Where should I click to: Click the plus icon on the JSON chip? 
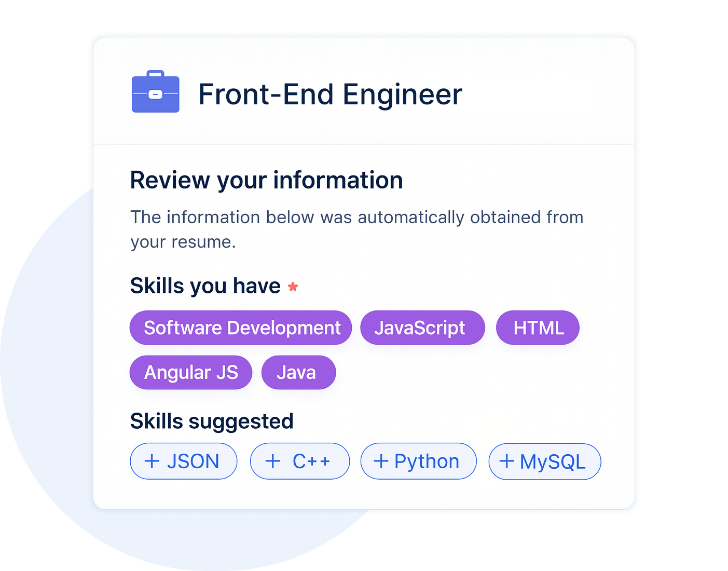click(x=152, y=461)
